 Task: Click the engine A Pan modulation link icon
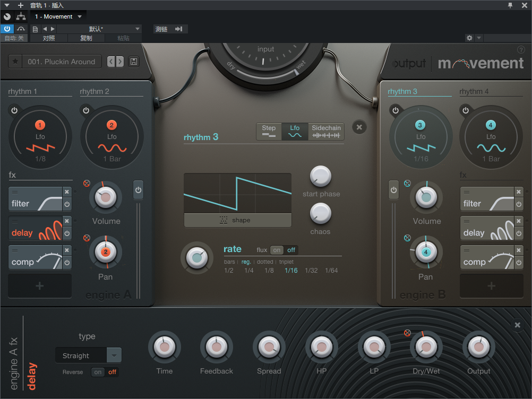[87, 238]
